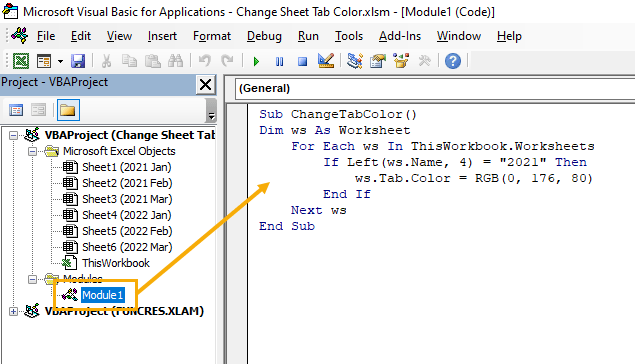Toggle Folders view in Project pane
This screenshot has width=635, height=364.
click(68, 110)
